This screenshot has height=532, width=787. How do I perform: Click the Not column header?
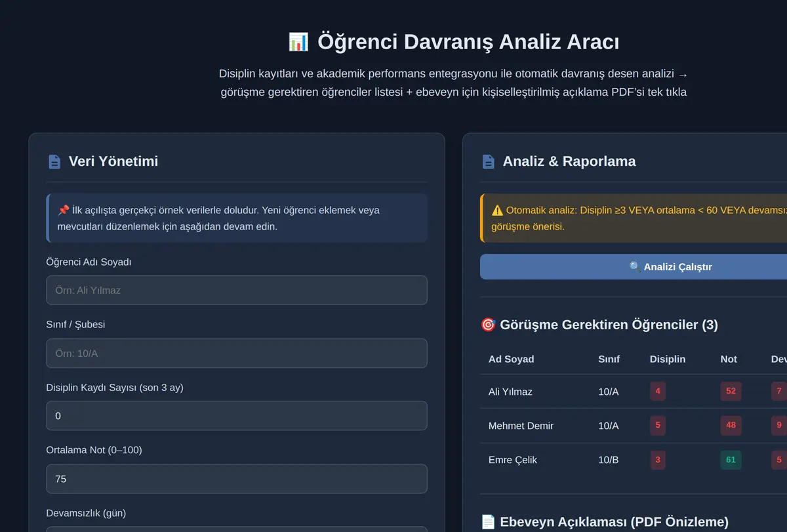point(729,359)
